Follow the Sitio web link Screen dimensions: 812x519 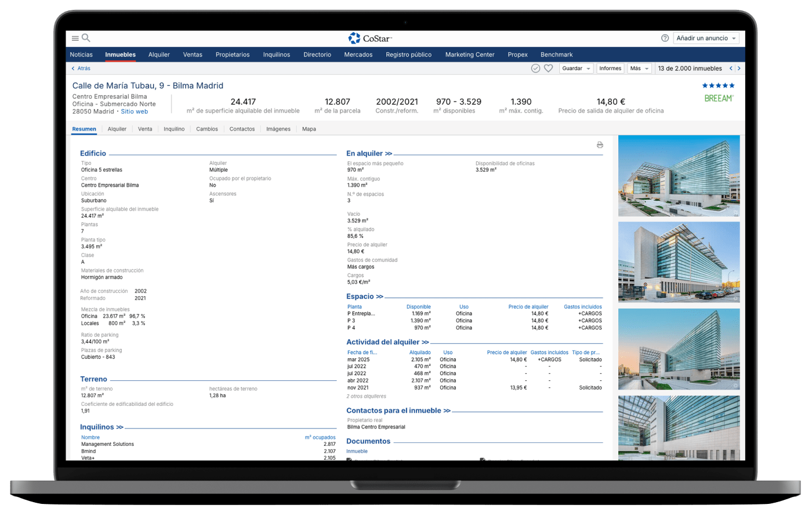(x=135, y=111)
